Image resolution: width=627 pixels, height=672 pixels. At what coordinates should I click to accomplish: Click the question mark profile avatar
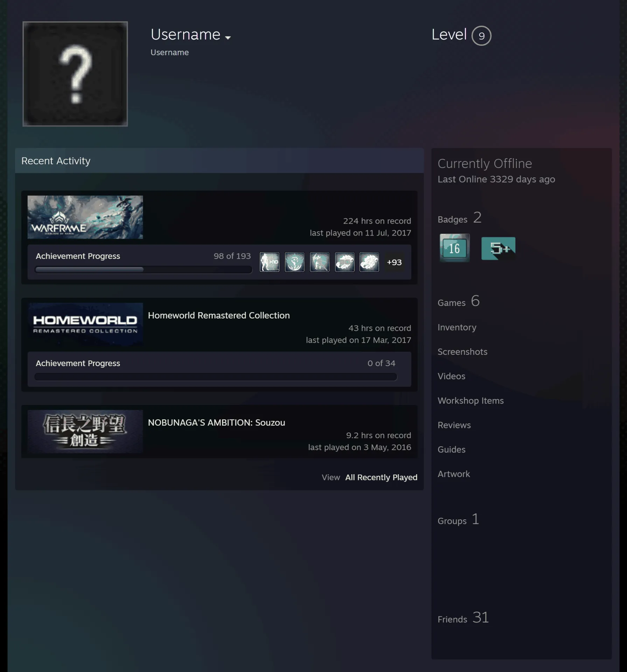pyautogui.click(x=75, y=74)
